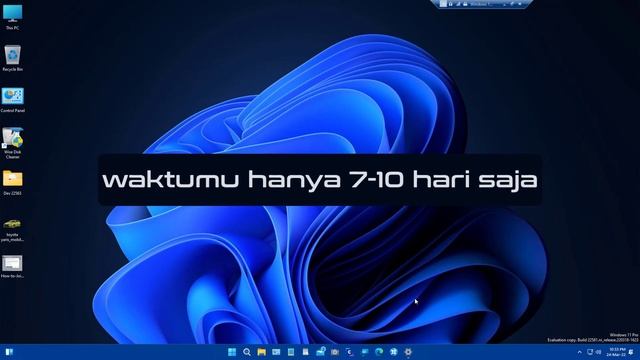640x360 pixels.
Task: Open the Camera app on the taskbar
Action: 335,352
